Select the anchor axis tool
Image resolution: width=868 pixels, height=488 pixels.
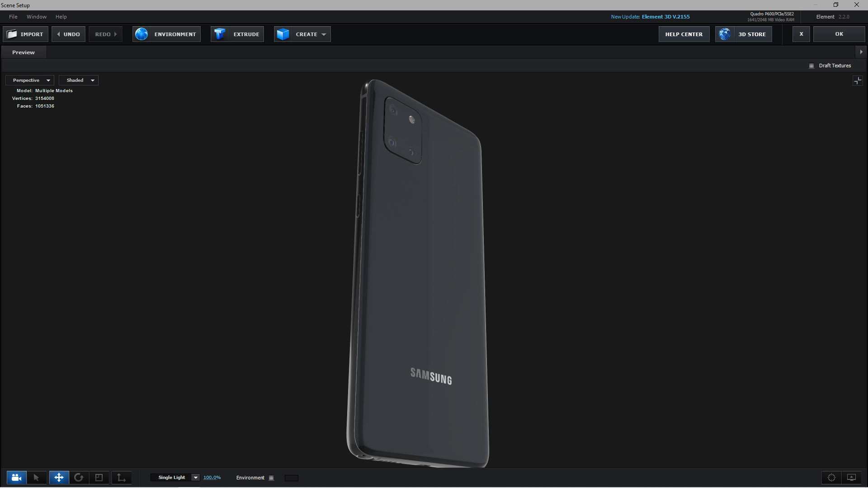click(x=121, y=478)
